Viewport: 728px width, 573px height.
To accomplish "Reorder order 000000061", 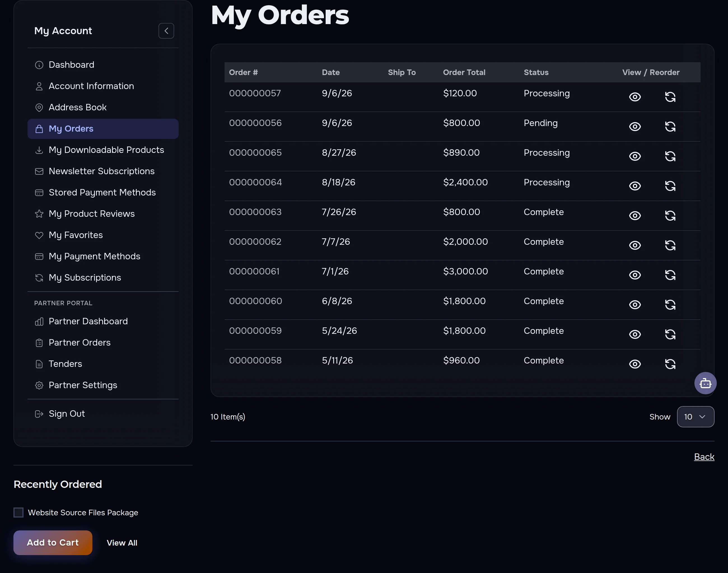I will [670, 275].
